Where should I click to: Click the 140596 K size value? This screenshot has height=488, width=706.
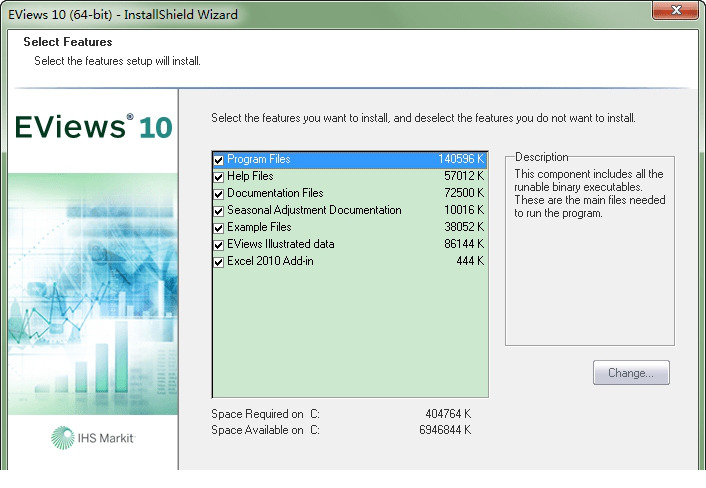(x=461, y=159)
